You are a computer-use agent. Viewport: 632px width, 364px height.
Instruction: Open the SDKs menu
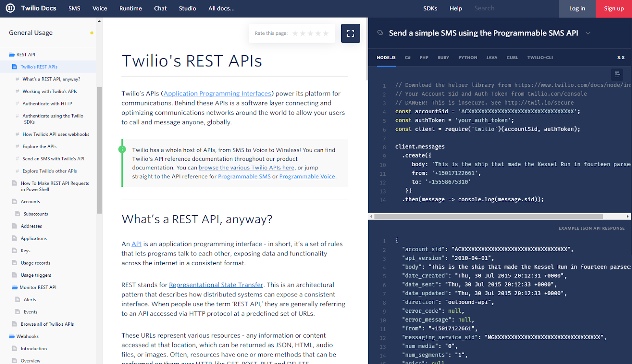click(430, 8)
